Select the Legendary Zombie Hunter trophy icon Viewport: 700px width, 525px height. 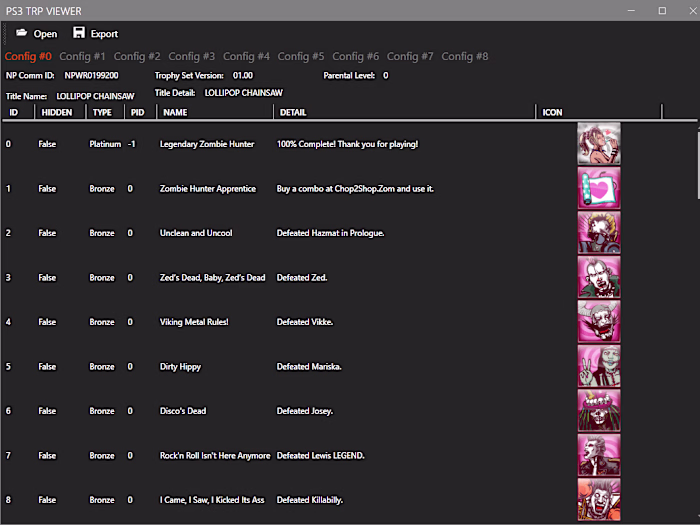point(598,144)
